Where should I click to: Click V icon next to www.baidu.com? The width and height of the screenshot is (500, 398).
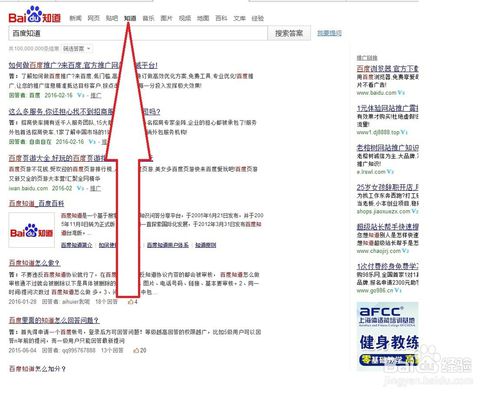coord(401,92)
